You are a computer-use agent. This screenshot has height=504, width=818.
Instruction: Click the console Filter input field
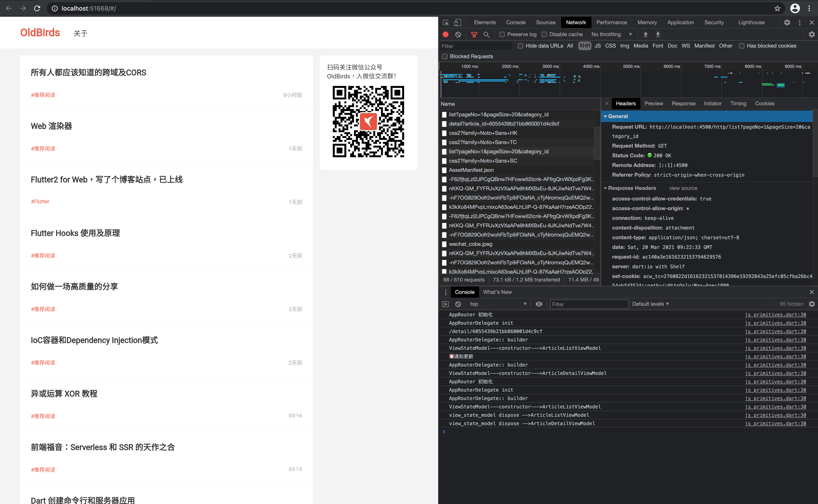point(589,304)
